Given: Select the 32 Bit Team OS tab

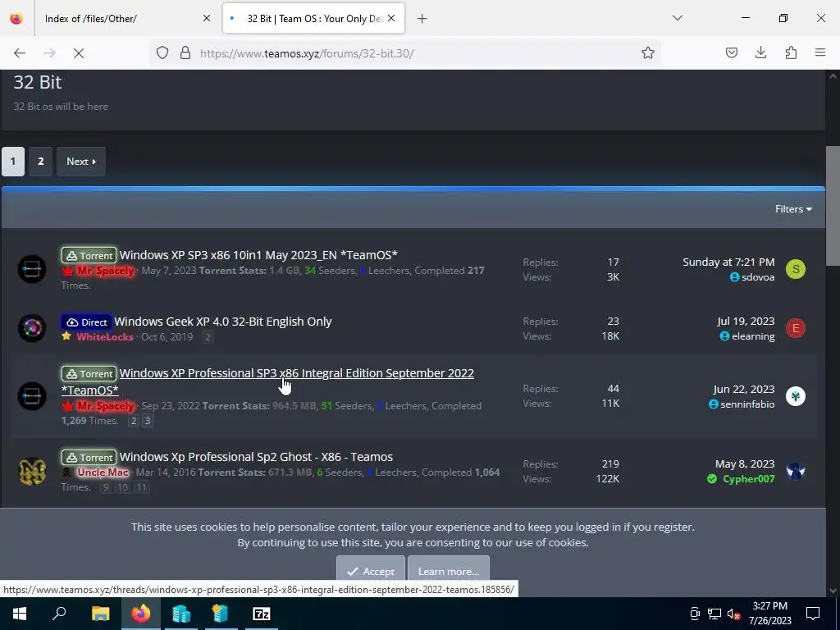Looking at the screenshot, I should click(313, 18).
